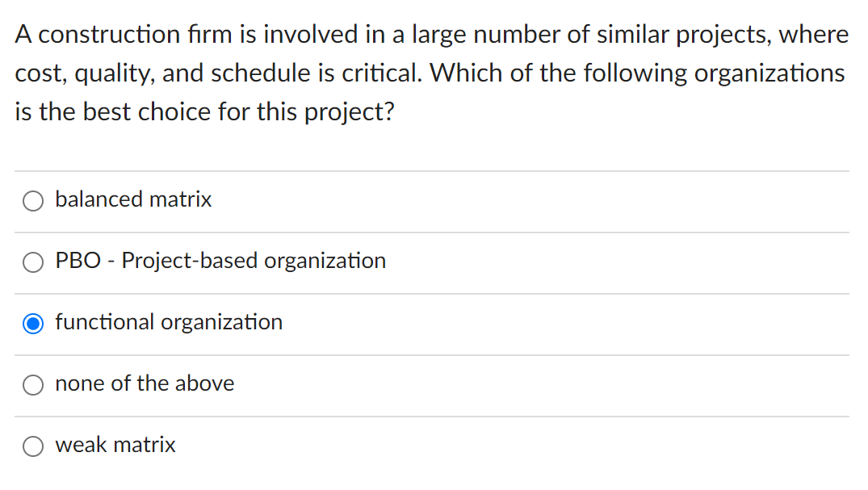Click the second answer option row

pyautogui.click(x=323, y=262)
